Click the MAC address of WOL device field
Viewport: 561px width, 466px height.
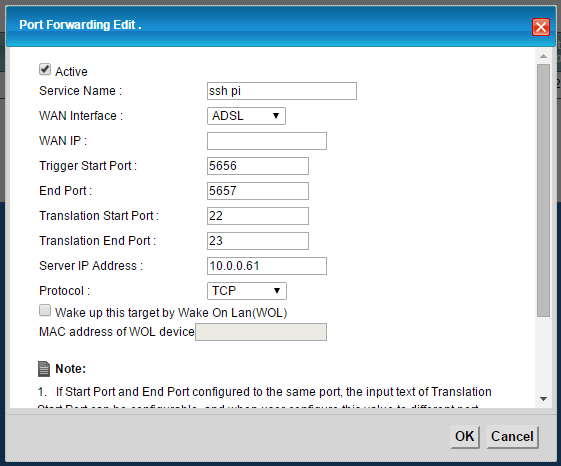point(261,332)
